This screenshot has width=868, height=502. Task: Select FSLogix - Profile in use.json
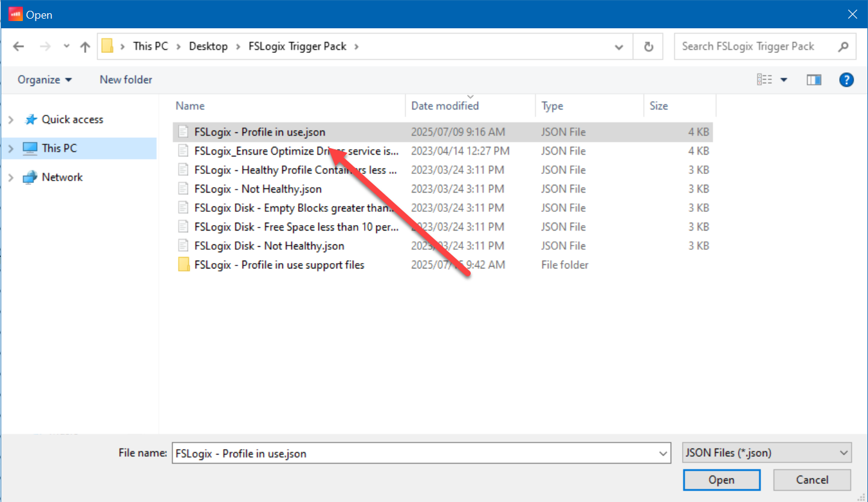442,132
